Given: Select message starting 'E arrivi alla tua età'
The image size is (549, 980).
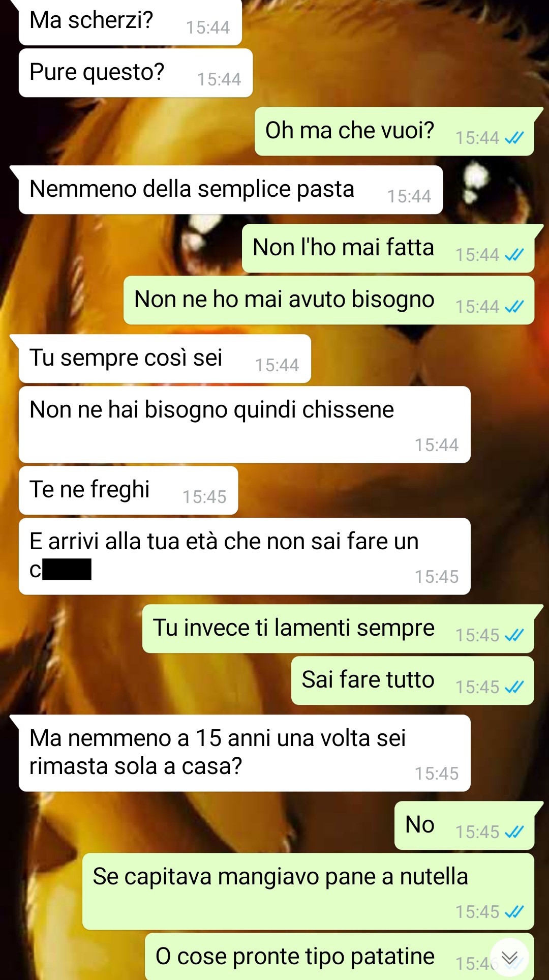Looking at the screenshot, I should click(245, 556).
